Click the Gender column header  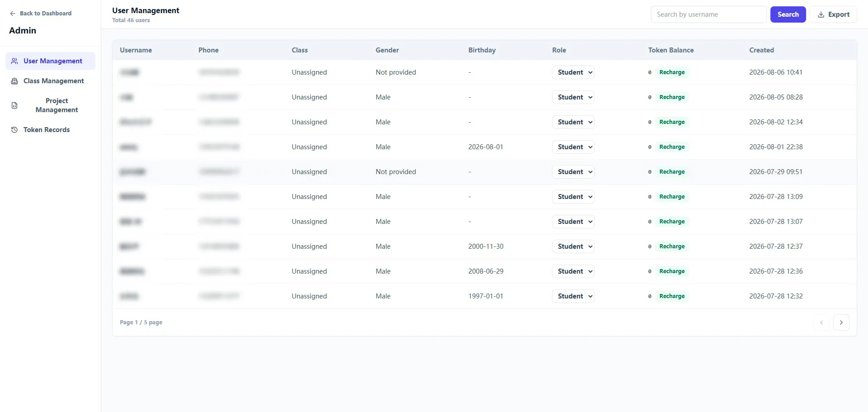(387, 50)
